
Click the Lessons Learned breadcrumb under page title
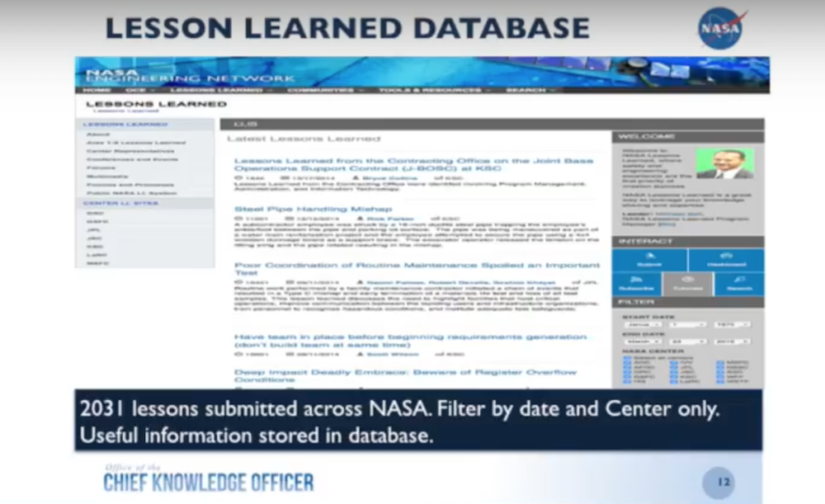(125, 111)
